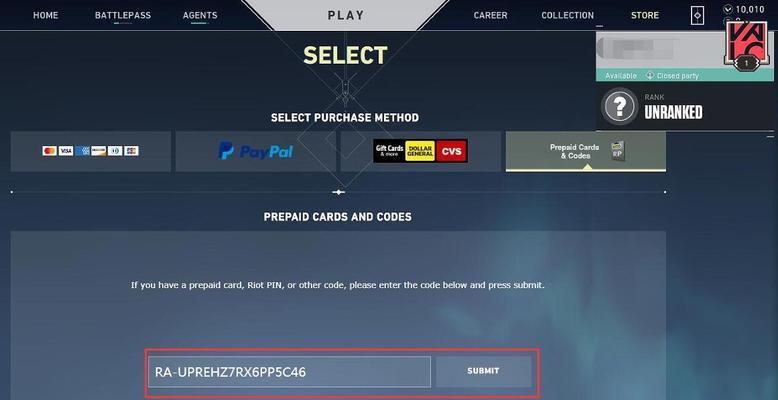The width and height of the screenshot is (778, 400).
Task: Open the red player card avatar
Action: pos(747,46)
